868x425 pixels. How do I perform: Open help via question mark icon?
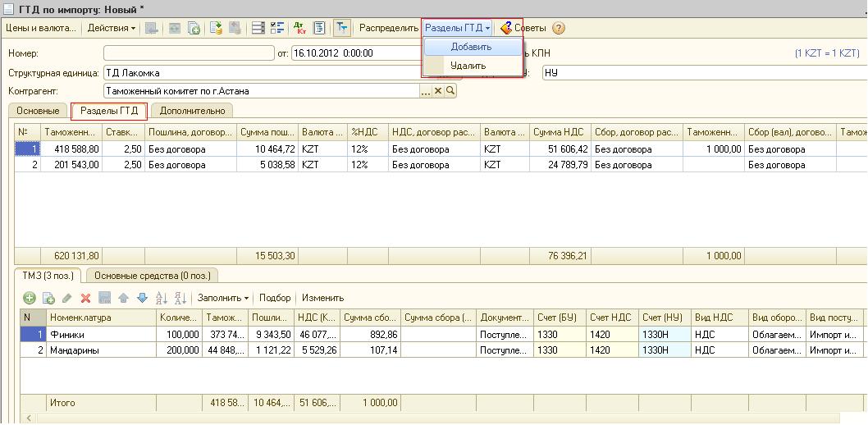point(559,28)
